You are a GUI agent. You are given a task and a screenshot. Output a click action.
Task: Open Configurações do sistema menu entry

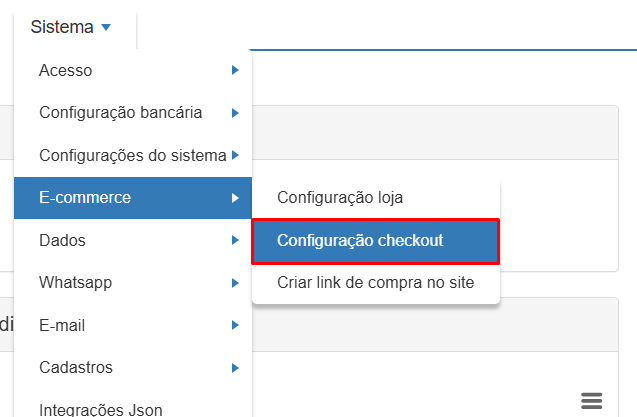click(132, 155)
